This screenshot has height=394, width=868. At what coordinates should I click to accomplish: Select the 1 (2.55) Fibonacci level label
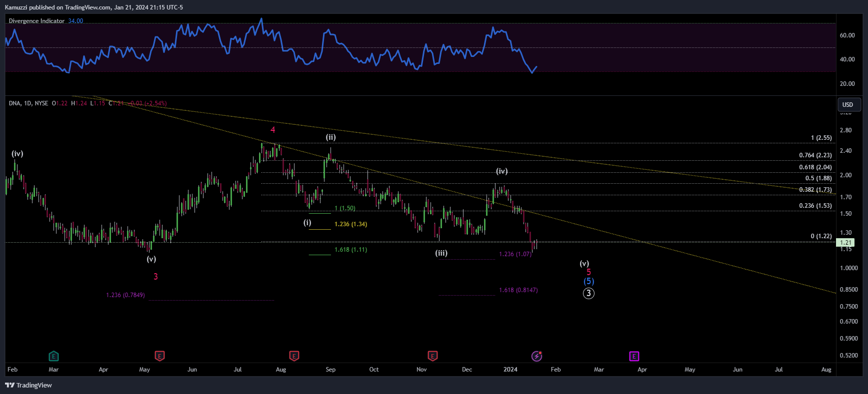(821, 138)
